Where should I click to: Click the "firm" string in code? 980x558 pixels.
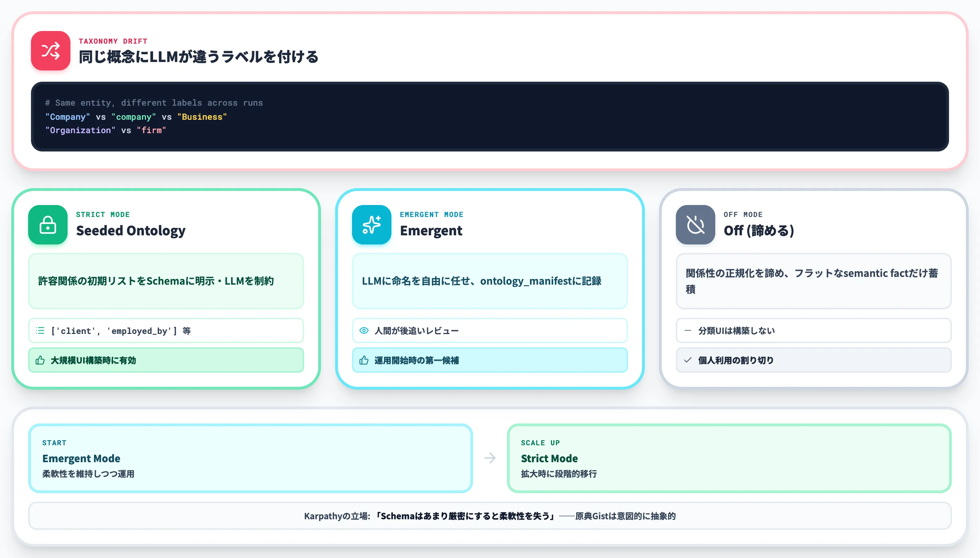point(151,130)
